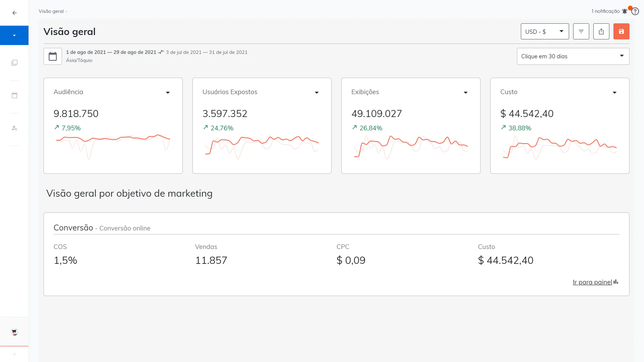The height and width of the screenshot is (362, 644).
Task: Click the Conversão section heading
Action: click(x=73, y=228)
